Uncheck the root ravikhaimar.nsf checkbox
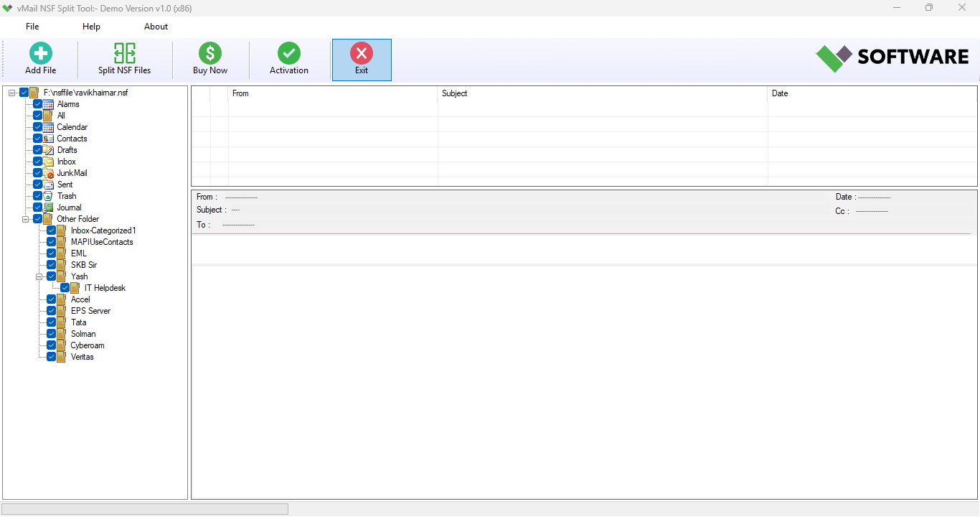Image resolution: width=980 pixels, height=517 pixels. (x=24, y=93)
